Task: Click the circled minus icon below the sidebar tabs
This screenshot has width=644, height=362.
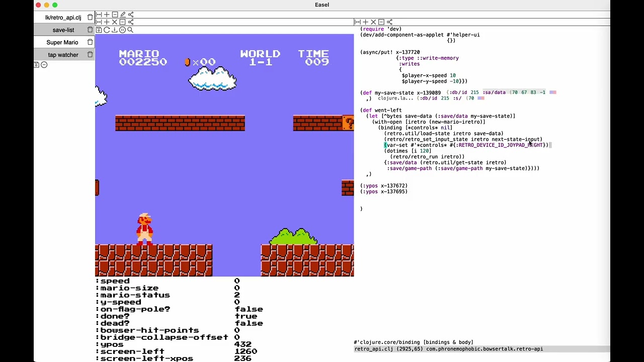Action: [44, 65]
